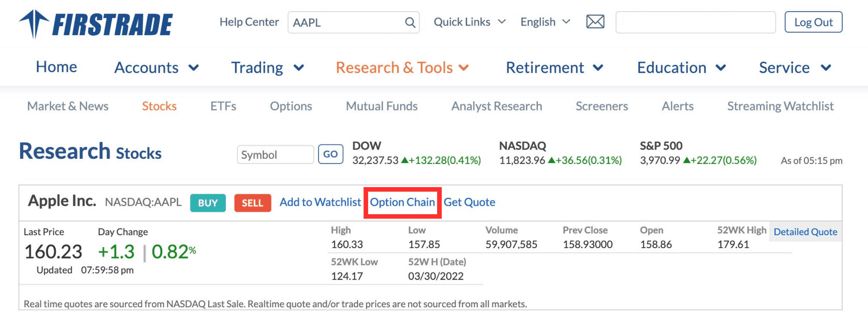
Task: Click the Prev Close value 158.93000
Action: 588,244
